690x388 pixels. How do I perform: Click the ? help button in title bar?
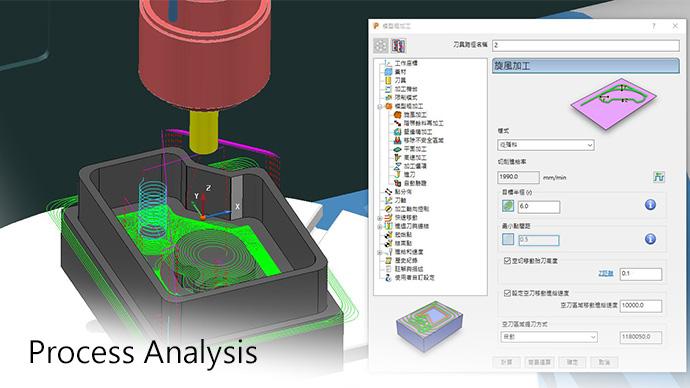tap(653, 26)
